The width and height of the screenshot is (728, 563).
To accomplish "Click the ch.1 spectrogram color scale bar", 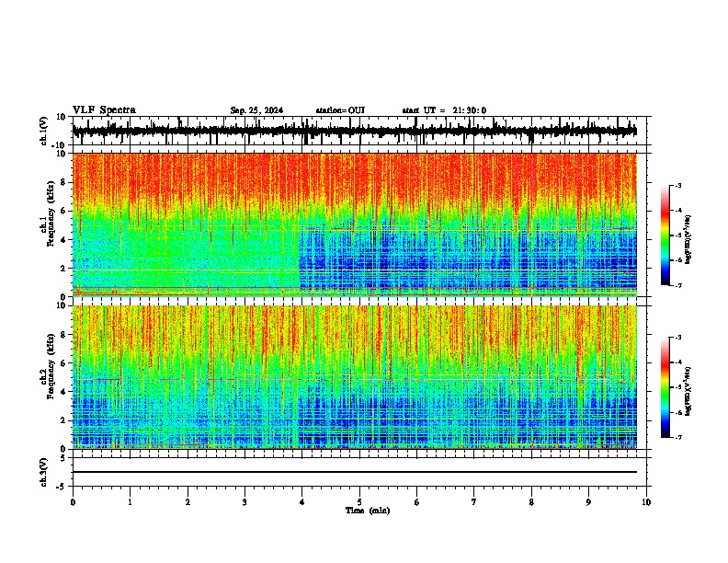I will point(665,236).
